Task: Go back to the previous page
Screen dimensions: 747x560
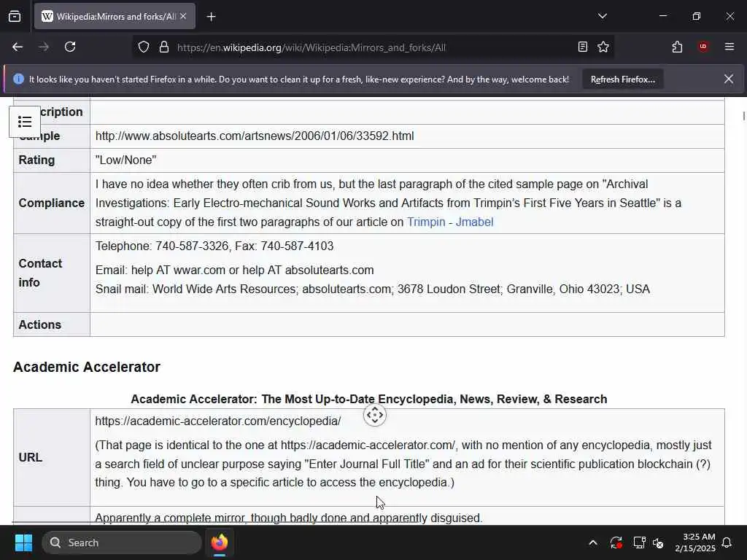Action: point(18,47)
